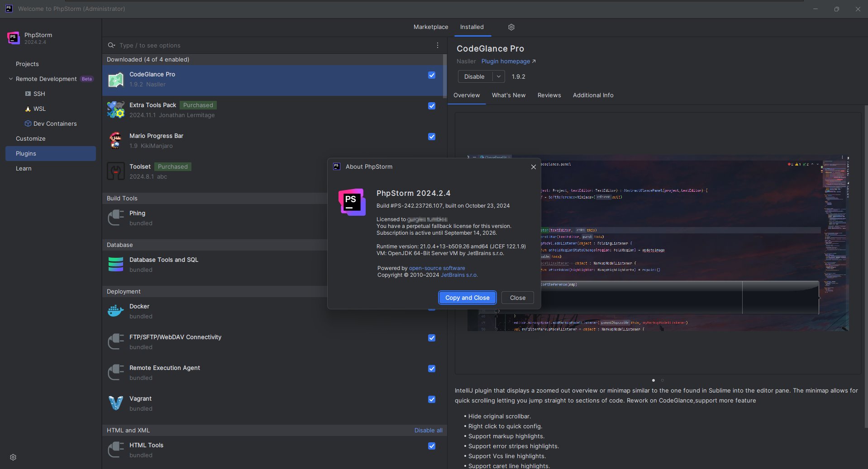868x469 pixels.
Task: Switch to the Marketplace tab
Action: coord(430,27)
